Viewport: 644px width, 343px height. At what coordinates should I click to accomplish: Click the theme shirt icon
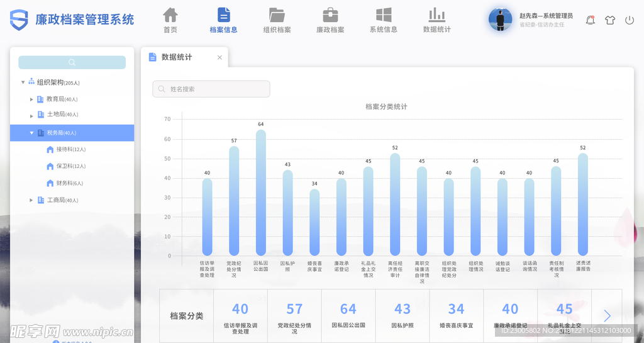[x=610, y=20]
